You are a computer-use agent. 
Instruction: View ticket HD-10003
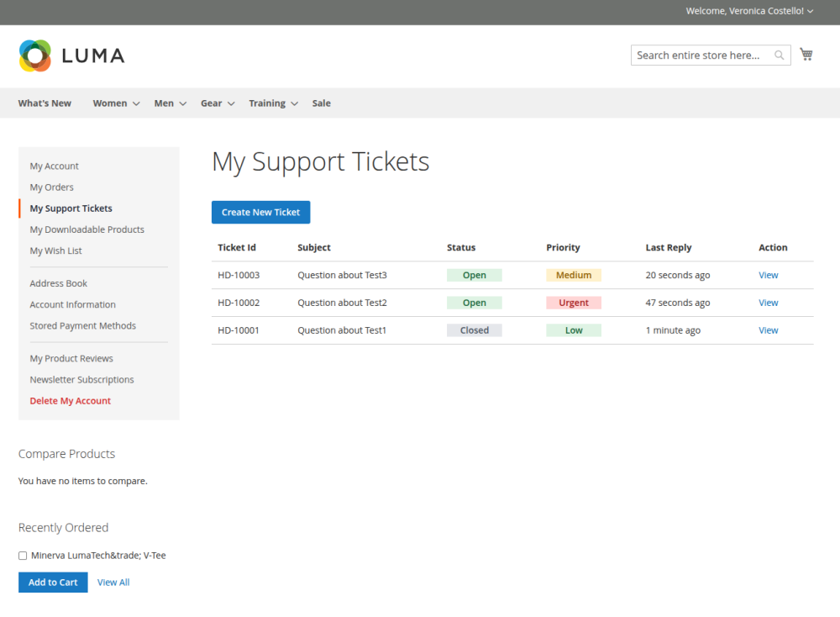(768, 275)
